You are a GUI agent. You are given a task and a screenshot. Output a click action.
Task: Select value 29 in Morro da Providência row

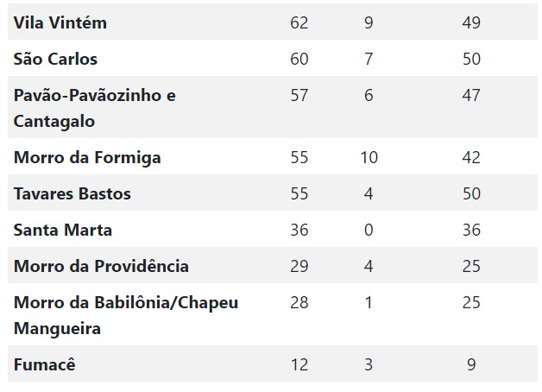click(x=299, y=266)
